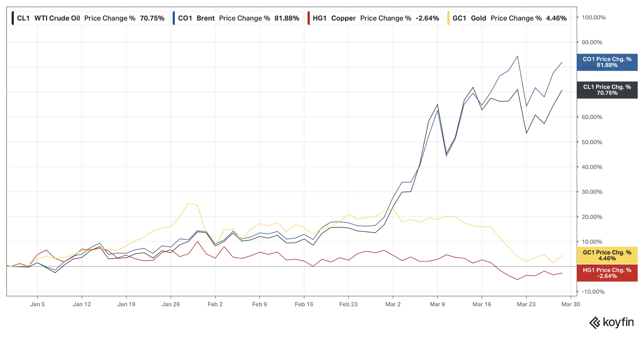Click the GC1 yellow color bar in legend
This screenshot has height=339, width=644.
(448, 18)
